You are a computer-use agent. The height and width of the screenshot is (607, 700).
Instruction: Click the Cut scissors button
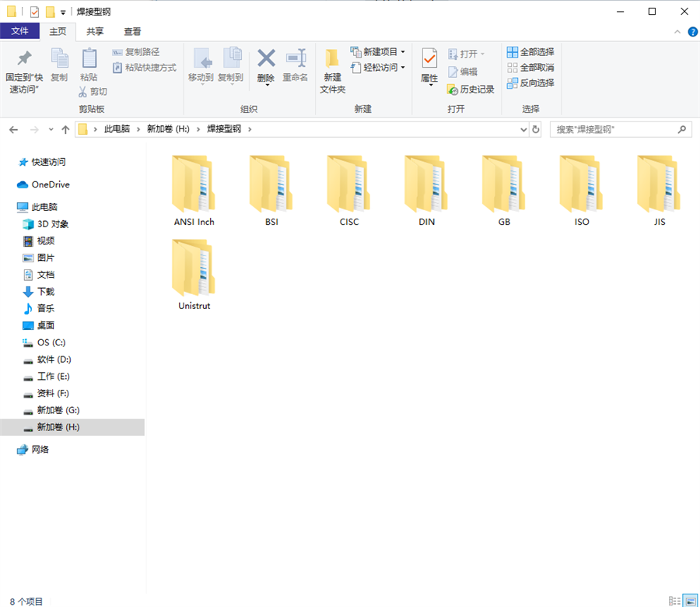point(93,92)
